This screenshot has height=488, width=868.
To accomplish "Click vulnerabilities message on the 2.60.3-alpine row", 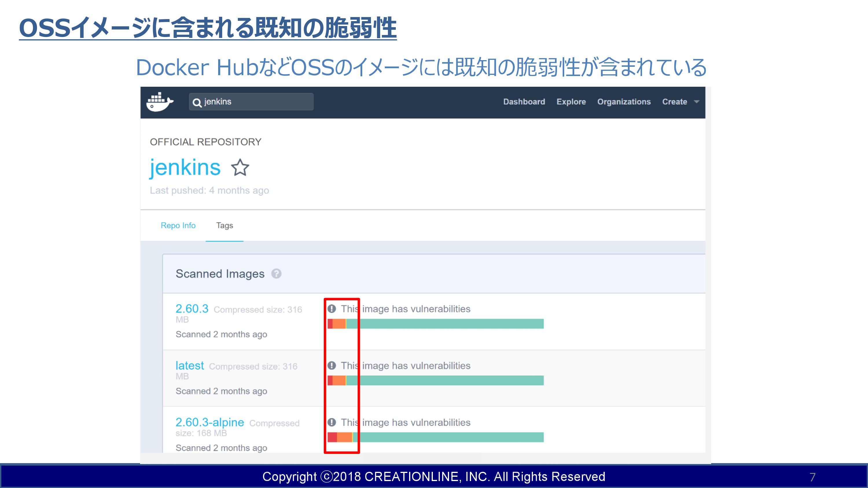I will pyautogui.click(x=406, y=422).
